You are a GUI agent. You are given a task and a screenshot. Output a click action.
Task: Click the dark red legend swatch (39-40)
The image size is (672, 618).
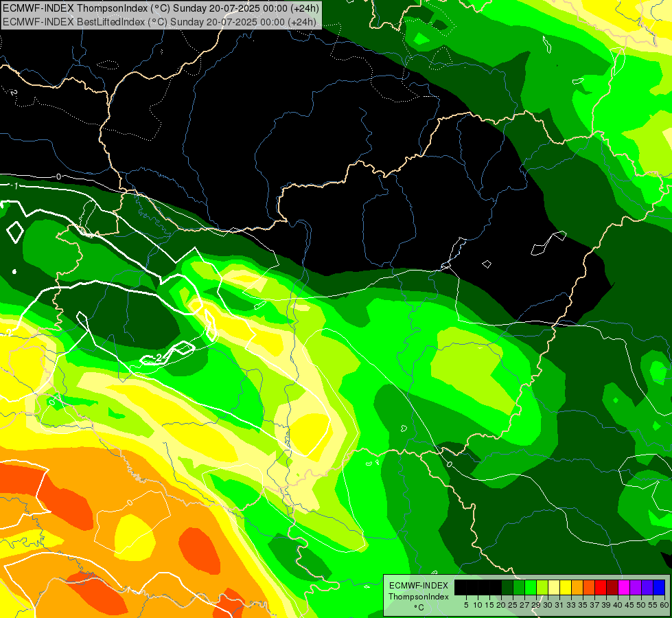(612, 587)
